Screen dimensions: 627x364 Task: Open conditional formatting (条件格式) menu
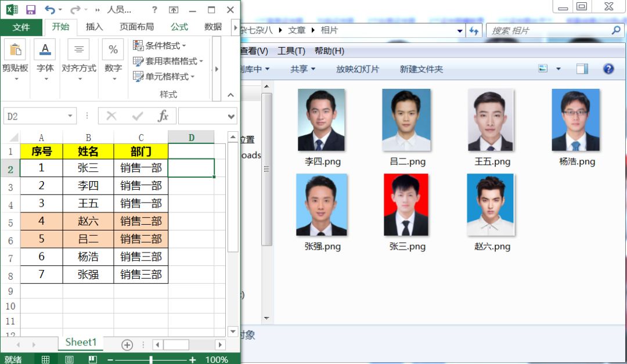160,46
